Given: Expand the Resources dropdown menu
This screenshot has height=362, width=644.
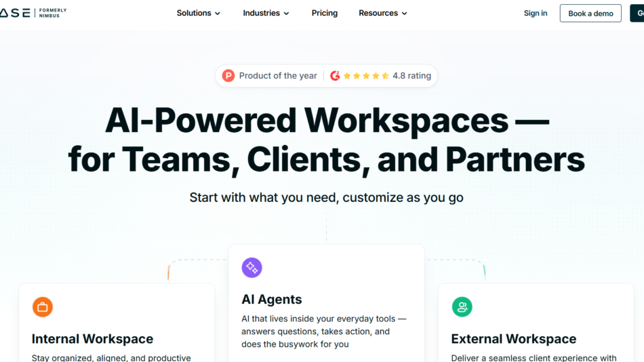Looking at the screenshot, I should [383, 13].
